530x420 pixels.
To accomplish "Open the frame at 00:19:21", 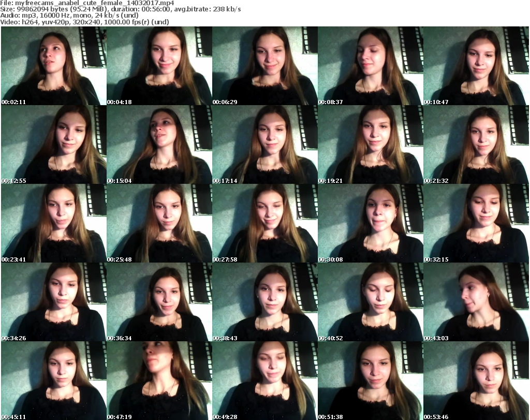I will click(371, 144).
